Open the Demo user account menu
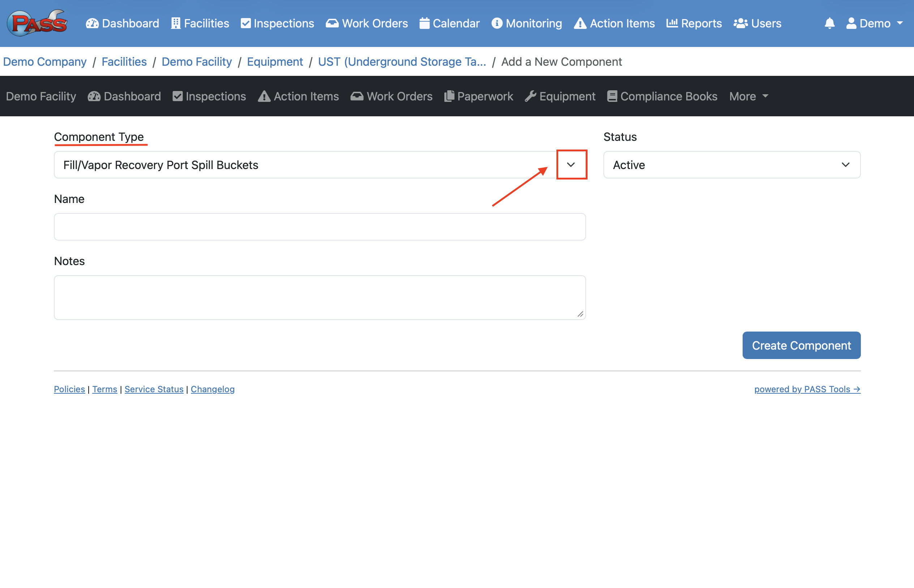Image resolution: width=914 pixels, height=588 pixels. [x=874, y=23]
